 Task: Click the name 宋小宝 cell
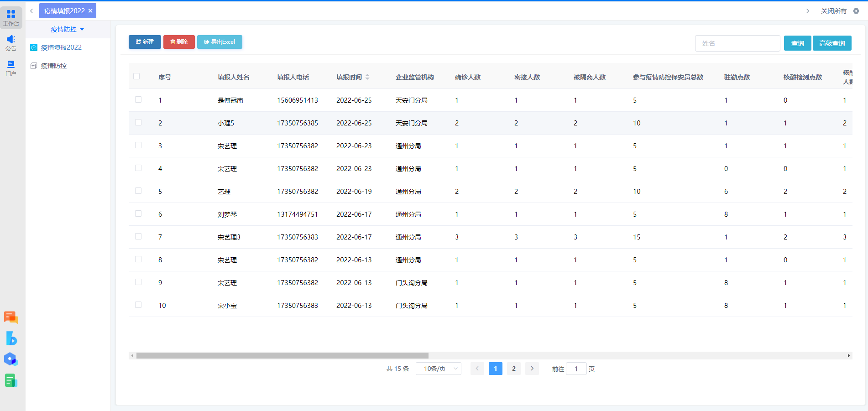(x=227, y=306)
